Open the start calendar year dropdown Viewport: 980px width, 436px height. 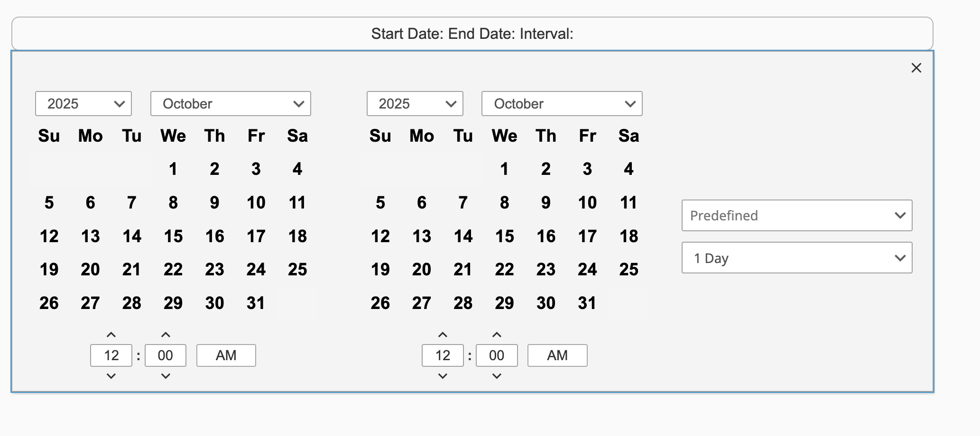click(83, 104)
